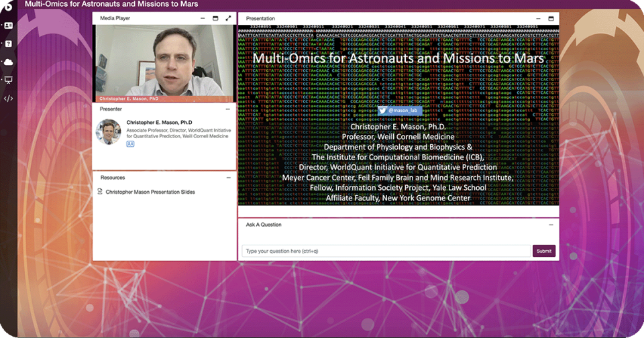Open the Media Player sidebar icon
This screenshot has width=644, height=338.
coord(8,7)
